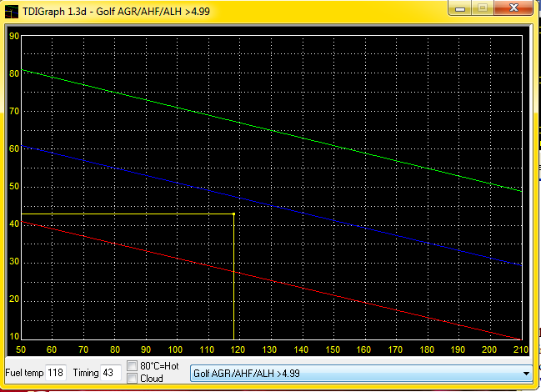Click the y-axis value 60
The width and height of the screenshot is (541, 392).
point(14,148)
